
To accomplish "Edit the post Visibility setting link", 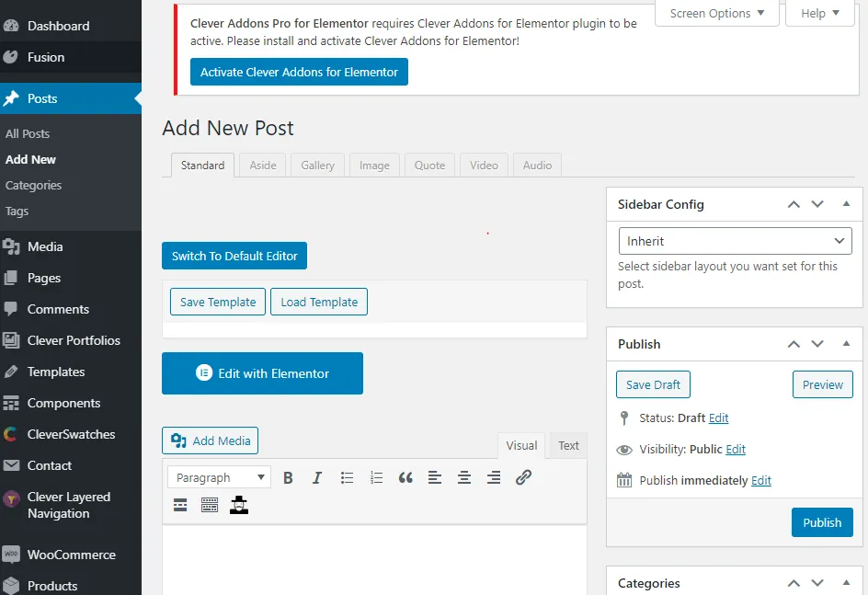I will 736,450.
